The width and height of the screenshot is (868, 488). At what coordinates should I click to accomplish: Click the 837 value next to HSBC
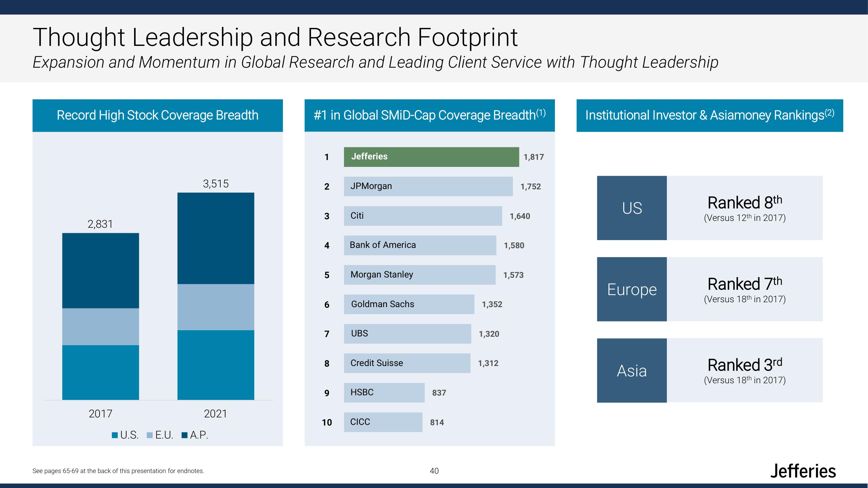coord(439,393)
